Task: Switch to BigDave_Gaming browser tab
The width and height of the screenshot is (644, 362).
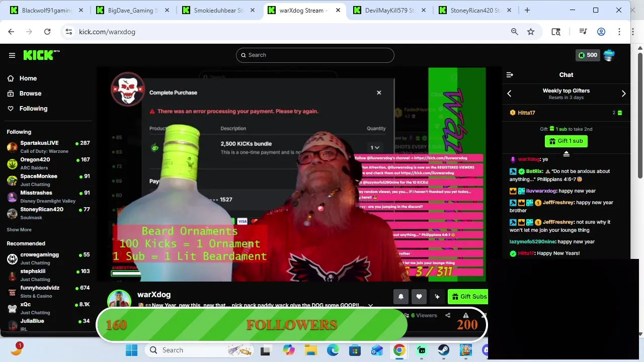Action: pos(132,11)
